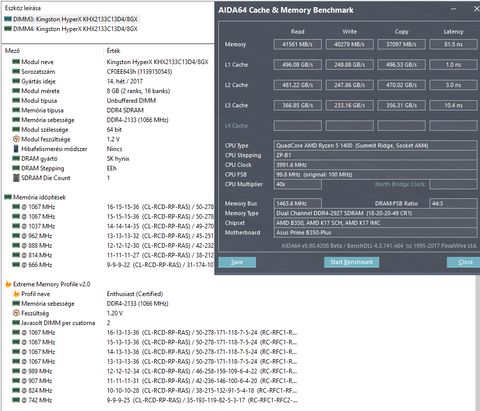
Task: Click DRAM:FSB Ratio field 44:3
Action: 453,203
